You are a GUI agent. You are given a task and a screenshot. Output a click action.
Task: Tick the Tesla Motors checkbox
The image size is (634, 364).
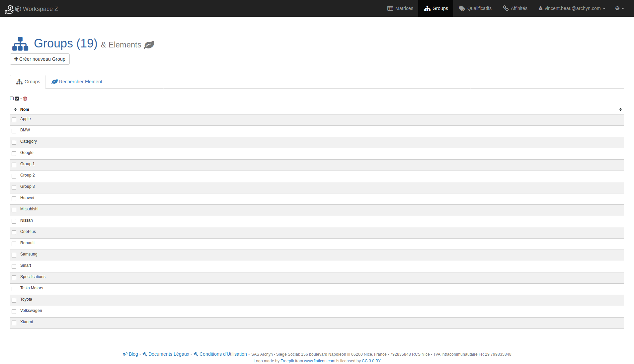click(14, 289)
